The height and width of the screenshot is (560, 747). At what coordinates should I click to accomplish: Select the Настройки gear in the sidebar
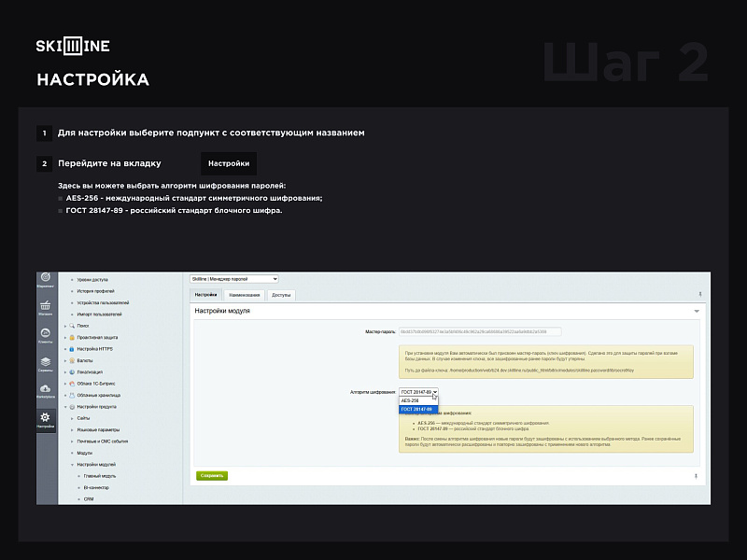tap(45, 420)
